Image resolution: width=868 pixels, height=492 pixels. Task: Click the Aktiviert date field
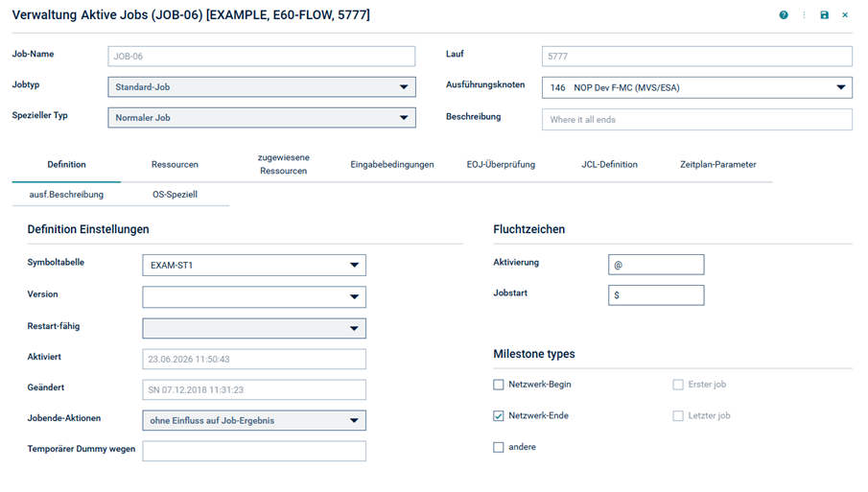click(x=254, y=359)
